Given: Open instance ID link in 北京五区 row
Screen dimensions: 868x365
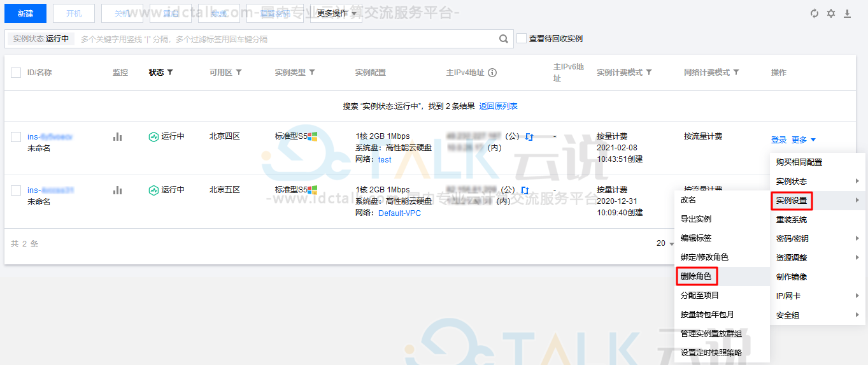Looking at the screenshot, I should click(51, 190).
